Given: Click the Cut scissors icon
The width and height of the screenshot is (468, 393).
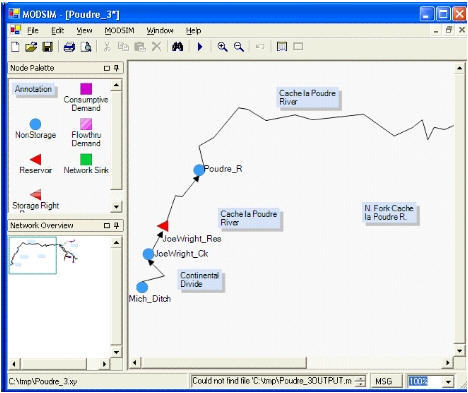Looking at the screenshot, I should pyautogui.click(x=107, y=47).
